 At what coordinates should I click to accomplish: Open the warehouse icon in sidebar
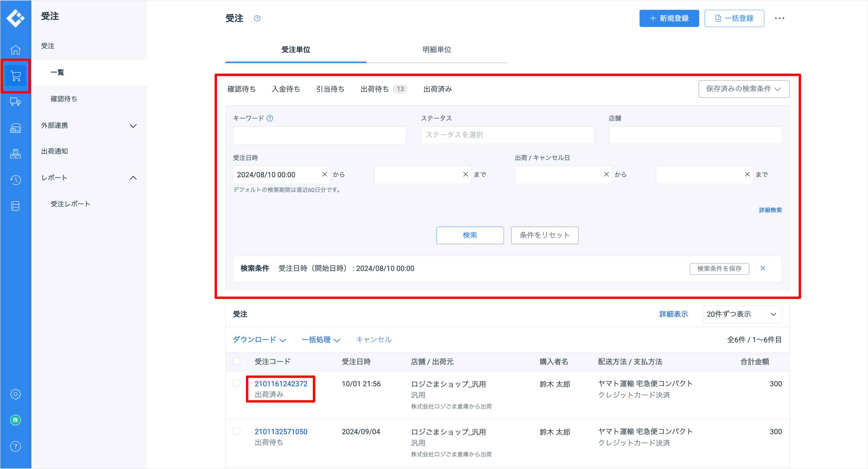click(x=15, y=128)
